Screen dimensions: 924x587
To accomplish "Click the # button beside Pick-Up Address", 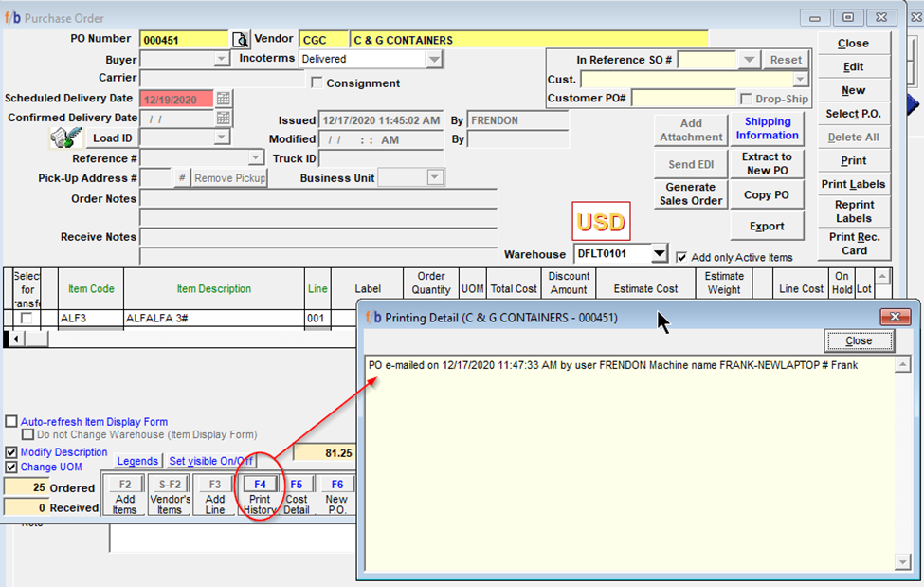I will click(181, 178).
